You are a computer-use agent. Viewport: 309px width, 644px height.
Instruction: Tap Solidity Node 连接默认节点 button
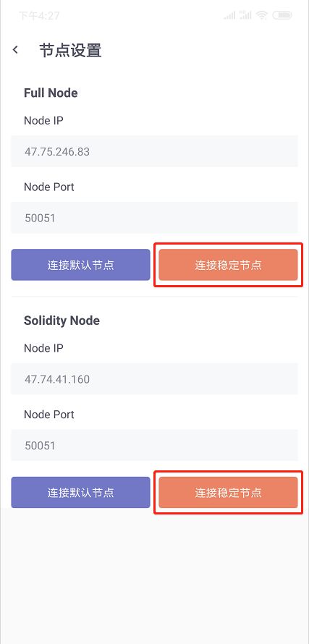[x=80, y=493]
